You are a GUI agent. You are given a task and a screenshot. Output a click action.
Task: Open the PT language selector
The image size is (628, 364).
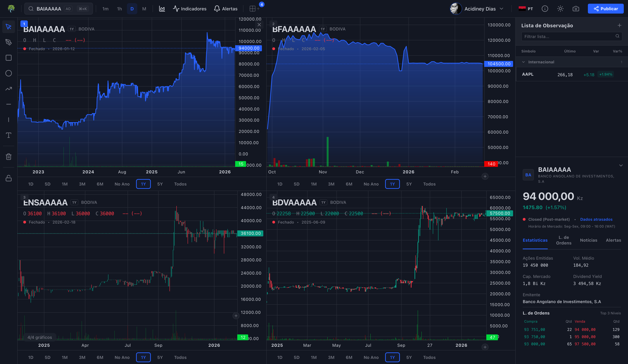coord(526,9)
